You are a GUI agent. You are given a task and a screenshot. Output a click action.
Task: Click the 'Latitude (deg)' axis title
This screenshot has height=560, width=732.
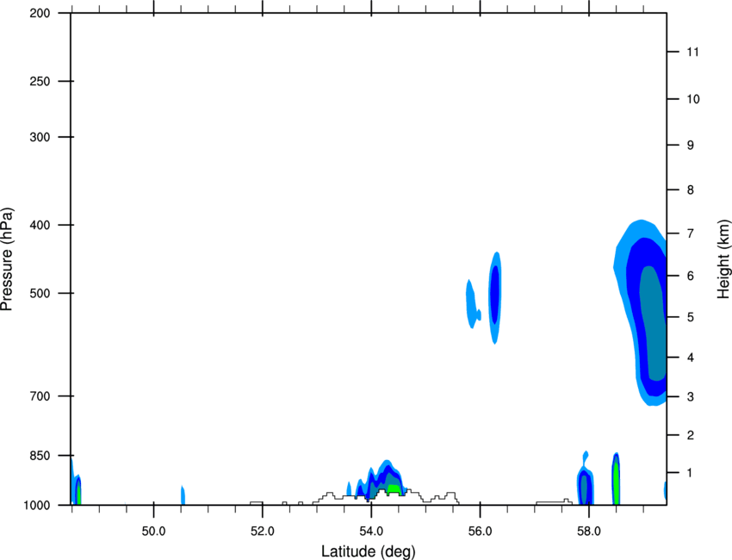coord(368,551)
